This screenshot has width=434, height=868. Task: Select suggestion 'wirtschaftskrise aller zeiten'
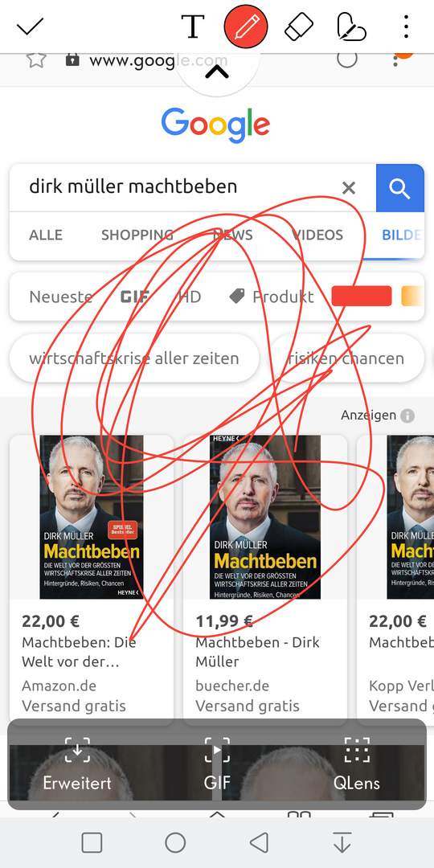pyautogui.click(x=134, y=358)
